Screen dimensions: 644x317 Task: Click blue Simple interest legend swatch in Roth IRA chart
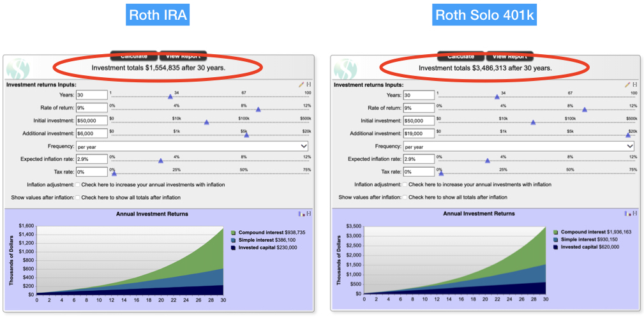[x=234, y=240]
